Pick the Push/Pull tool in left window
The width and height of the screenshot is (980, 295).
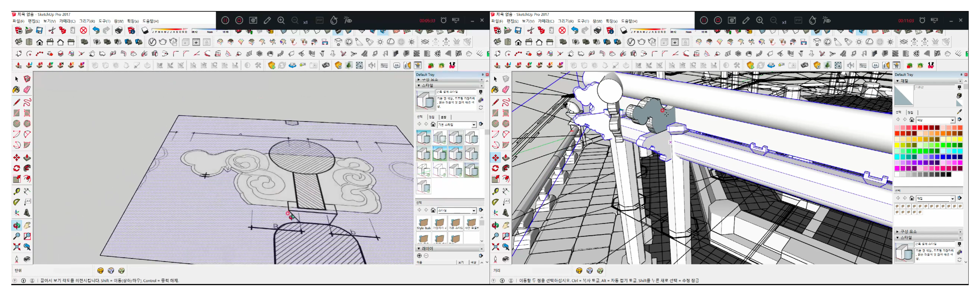tap(27, 158)
